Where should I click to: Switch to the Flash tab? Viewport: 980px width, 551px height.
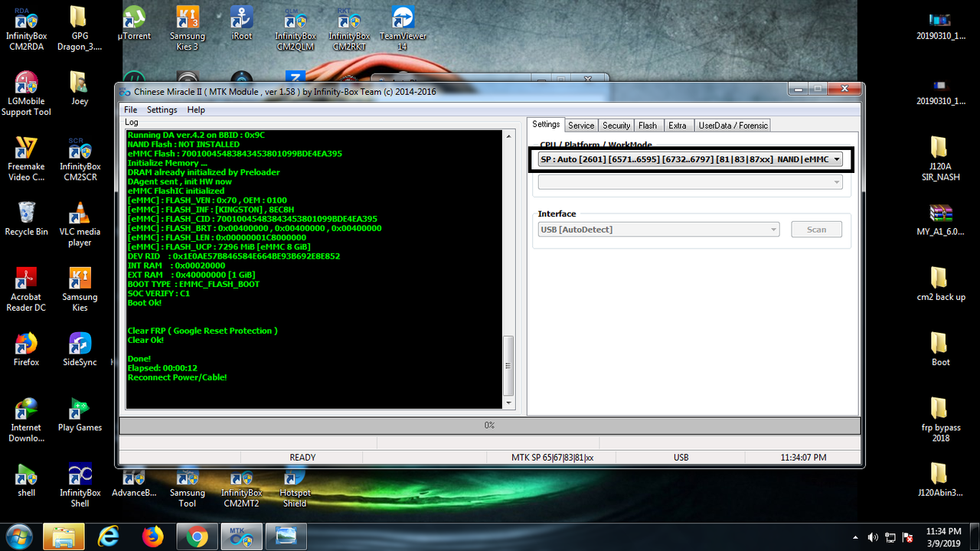click(648, 125)
